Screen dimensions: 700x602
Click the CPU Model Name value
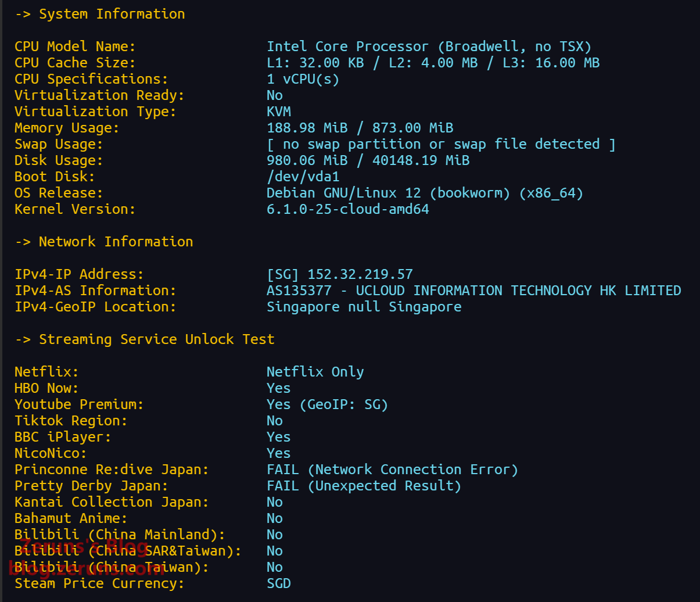pos(429,46)
